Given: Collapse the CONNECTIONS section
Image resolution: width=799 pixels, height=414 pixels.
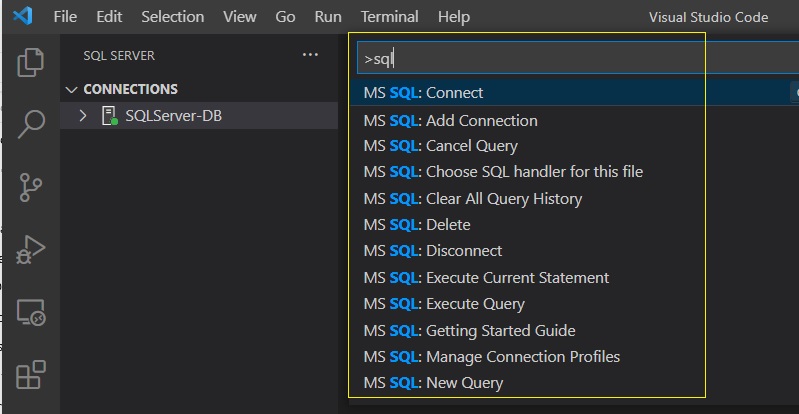Looking at the screenshot, I should [x=71, y=90].
